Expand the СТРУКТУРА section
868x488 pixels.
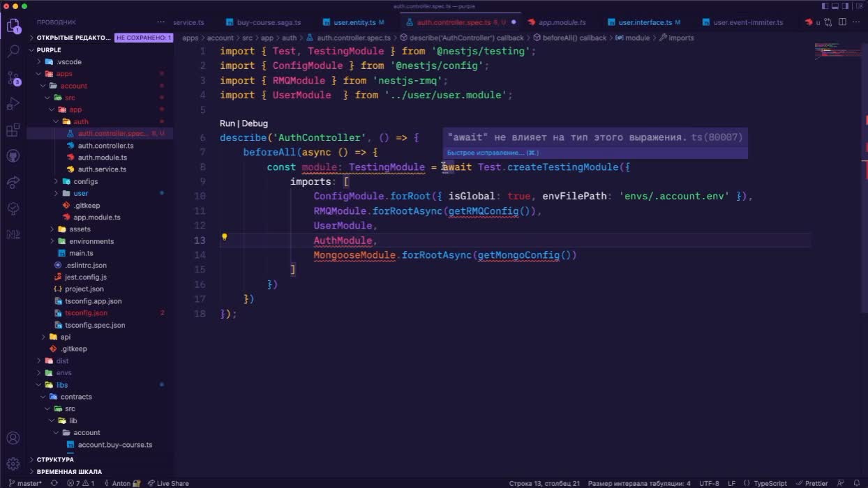55,460
